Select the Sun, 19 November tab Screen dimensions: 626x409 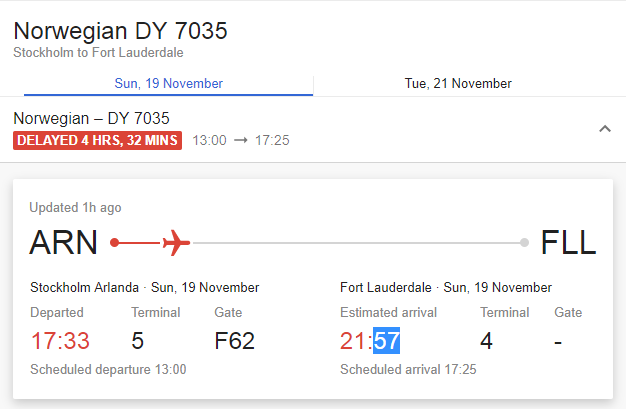point(169,84)
